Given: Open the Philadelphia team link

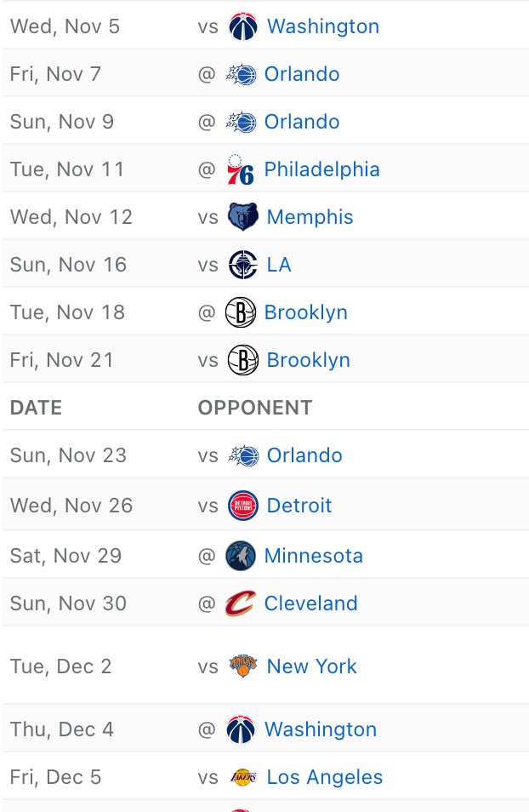Looking at the screenshot, I should point(321,169).
